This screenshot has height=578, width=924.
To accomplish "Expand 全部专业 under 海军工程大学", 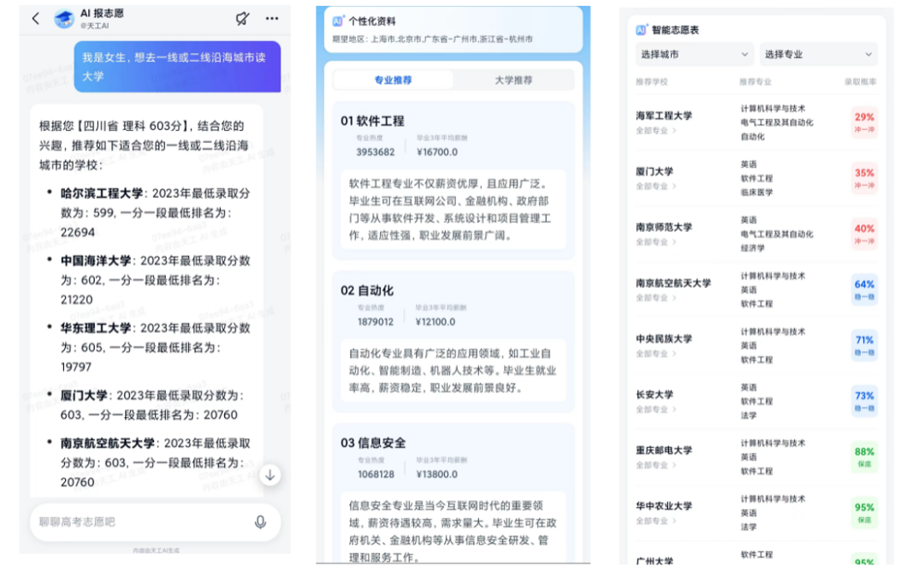I will coord(656,131).
